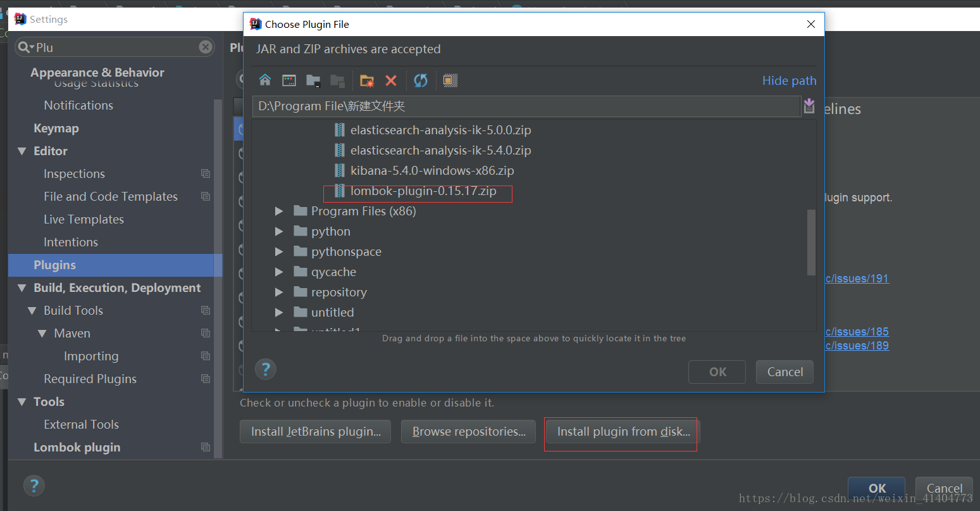Click the Plu search field in Settings
This screenshot has height=511, width=980.
(x=115, y=47)
